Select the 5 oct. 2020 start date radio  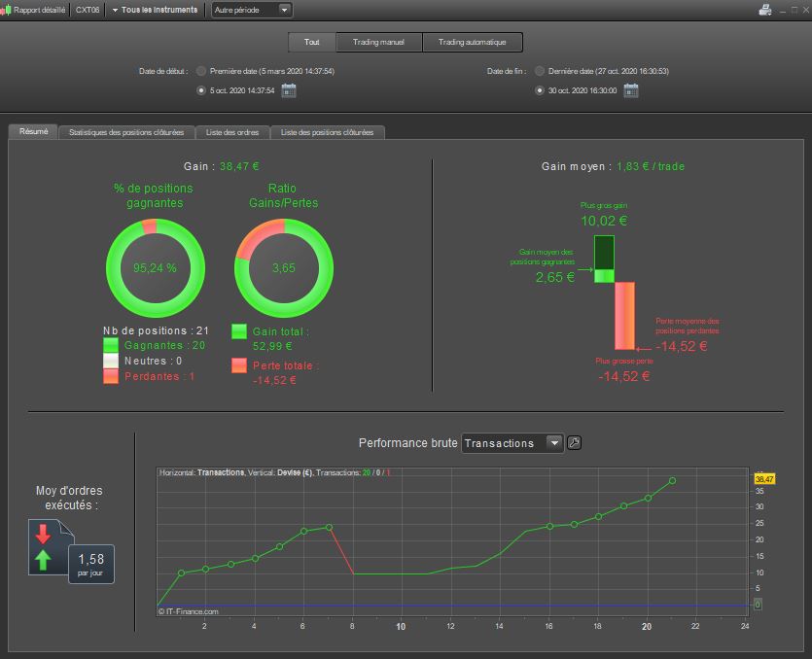[x=201, y=90]
